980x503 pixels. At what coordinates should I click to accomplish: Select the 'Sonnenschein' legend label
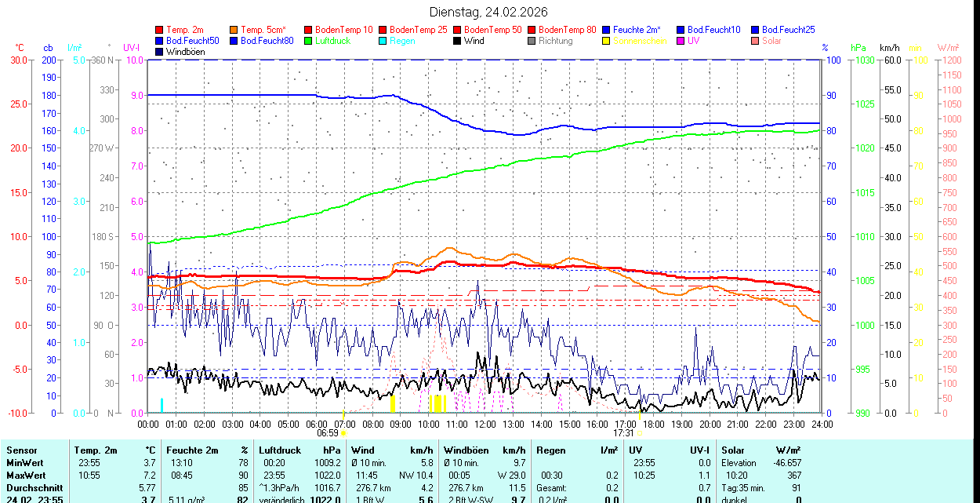(x=640, y=41)
